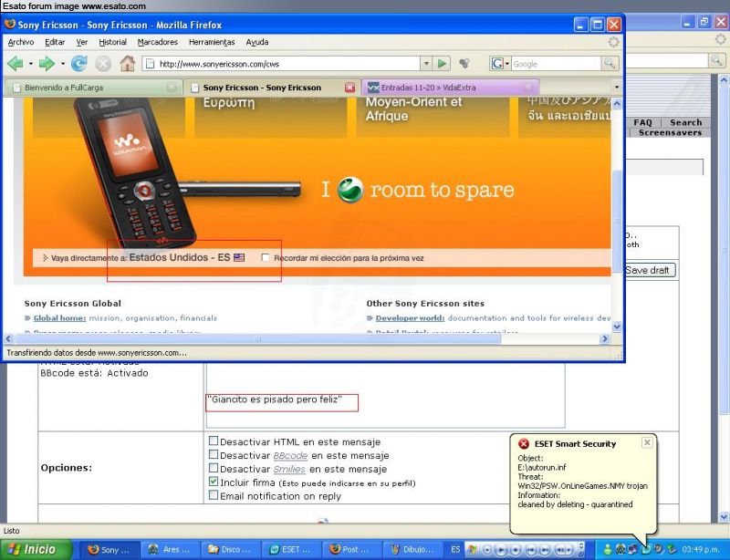This screenshot has width=730, height=560.
Task: Close the Bienvenido a FullCarga tab
Action: (x=172, y=87)
